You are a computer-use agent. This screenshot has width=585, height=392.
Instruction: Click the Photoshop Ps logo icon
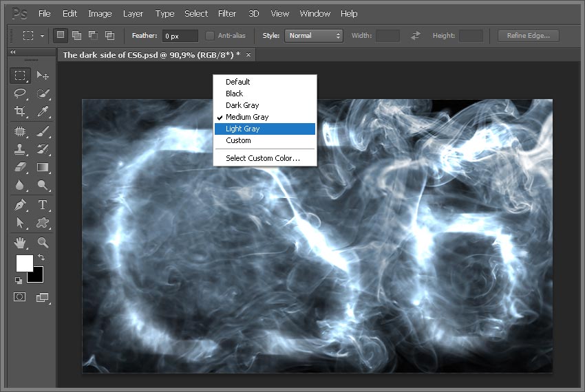pyautogui.click(x=19, y=14)
